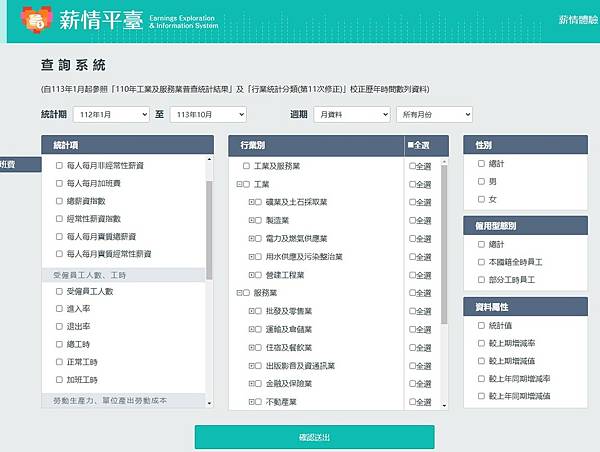Viewport: 600px width, 452px height.
Task: Expand the 不動產業 tree node
Action: click(x=251, y=402)
